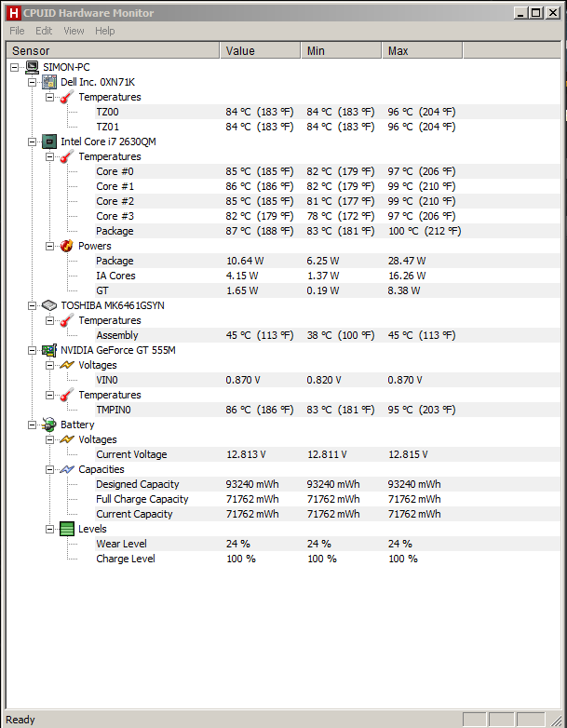The image size is (567, 728).
Task: Click the Ready status bar text
Action: tap(20, 720)
